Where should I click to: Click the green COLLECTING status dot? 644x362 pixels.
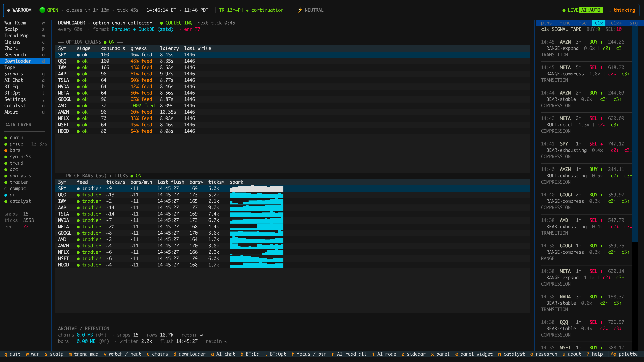161,23
